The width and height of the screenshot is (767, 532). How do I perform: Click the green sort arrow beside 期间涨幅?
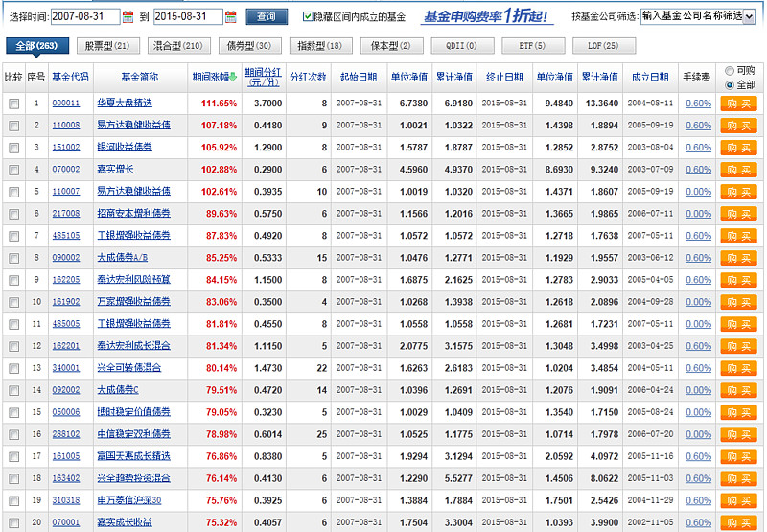tap(233, 77)
